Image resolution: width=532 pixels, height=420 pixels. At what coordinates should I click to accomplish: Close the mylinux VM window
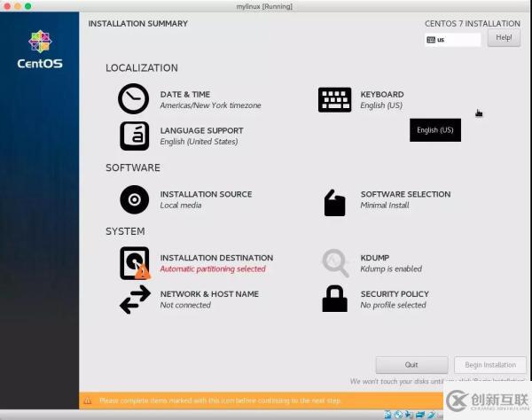point(7,6)
